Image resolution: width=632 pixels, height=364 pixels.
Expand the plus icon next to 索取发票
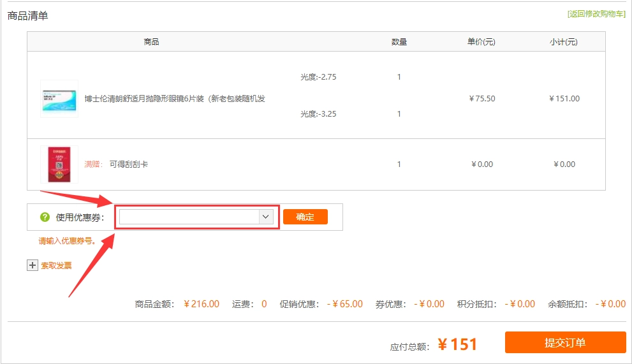tap(33, 265)
